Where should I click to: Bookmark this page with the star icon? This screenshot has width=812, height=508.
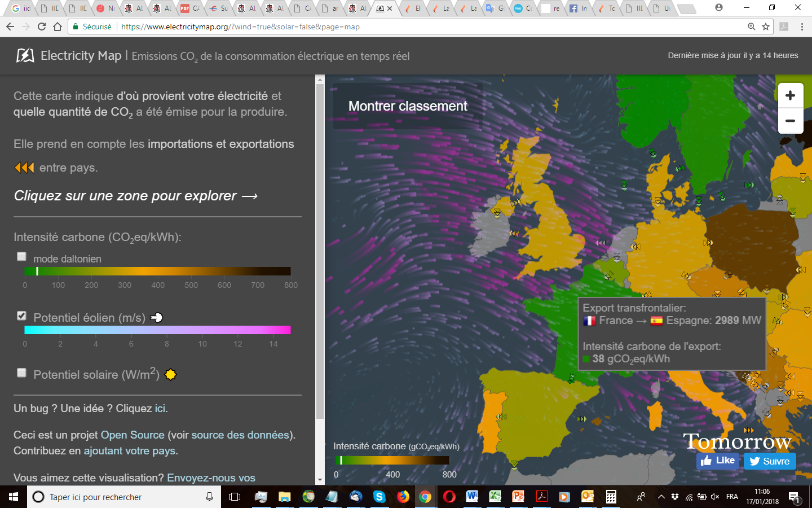(766, 27)
